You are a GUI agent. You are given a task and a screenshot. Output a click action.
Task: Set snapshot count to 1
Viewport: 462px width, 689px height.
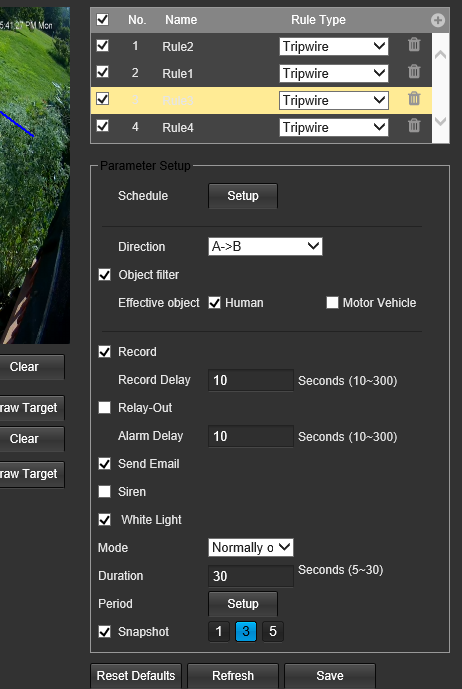[x=219, y=631]
